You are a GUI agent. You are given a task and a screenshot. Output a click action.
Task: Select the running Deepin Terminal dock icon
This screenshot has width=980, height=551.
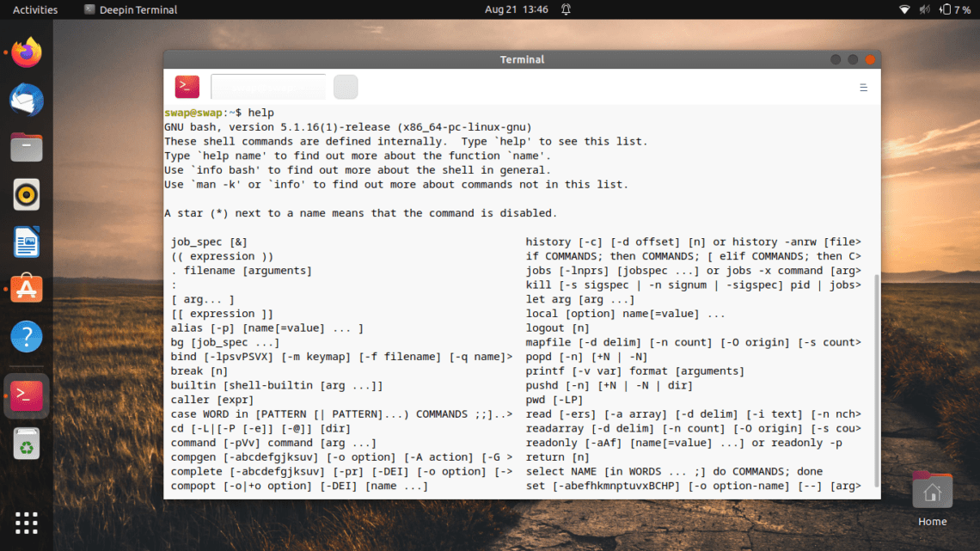click(x=25, y=396)
